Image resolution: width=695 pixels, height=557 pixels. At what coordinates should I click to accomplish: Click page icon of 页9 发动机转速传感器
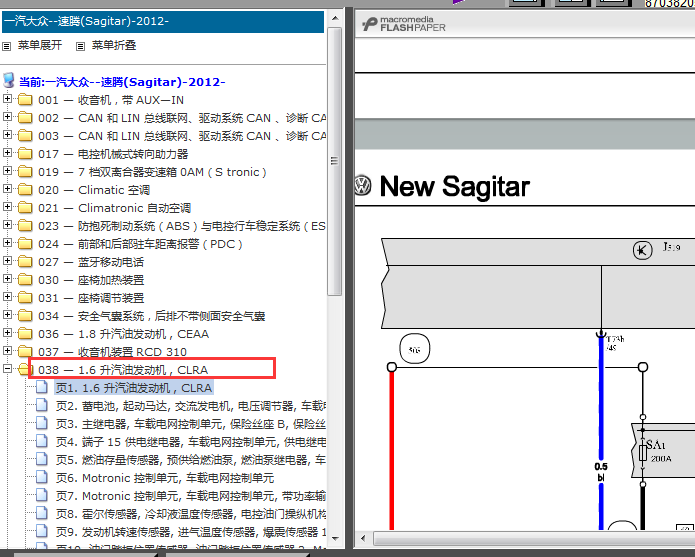(42, 531)
